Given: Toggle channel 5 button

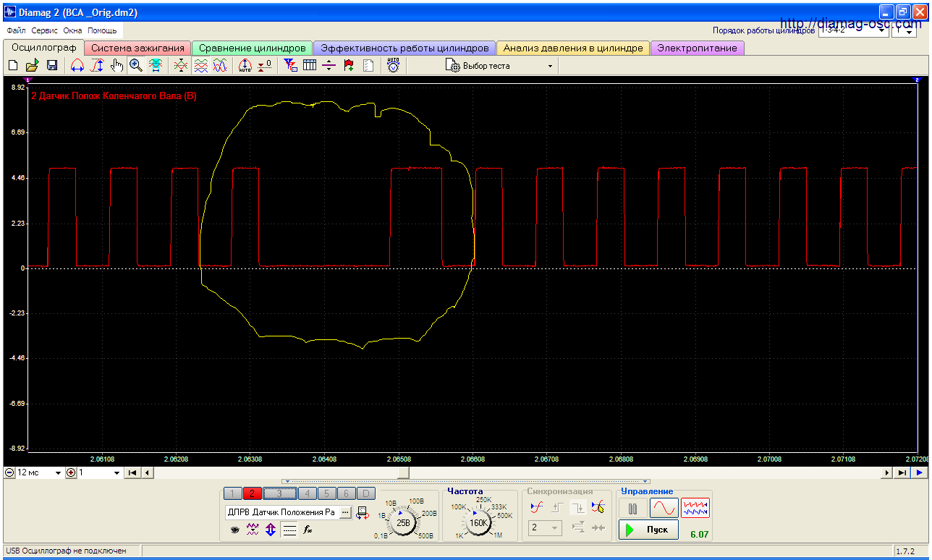Looking at the screenshot, I should 327,494.
